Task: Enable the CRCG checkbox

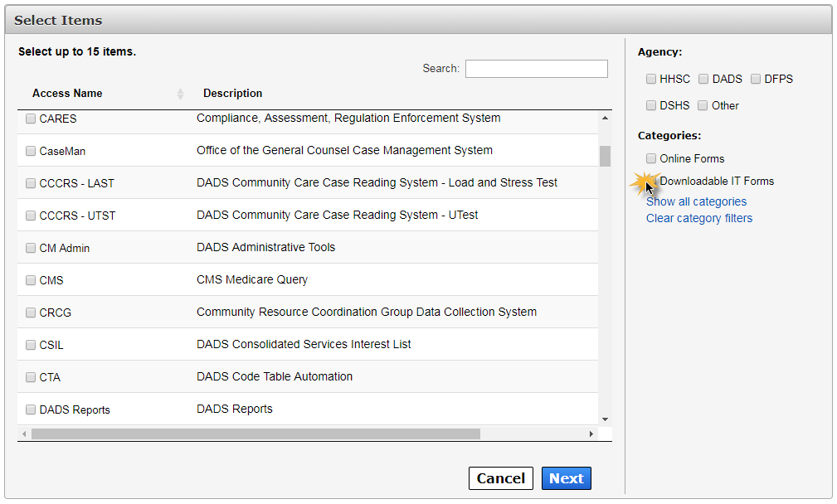Action: pyautogui.click(x=31, y=313)
